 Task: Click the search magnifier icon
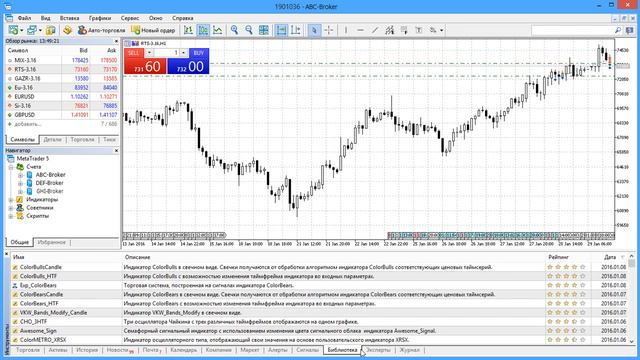618,30
